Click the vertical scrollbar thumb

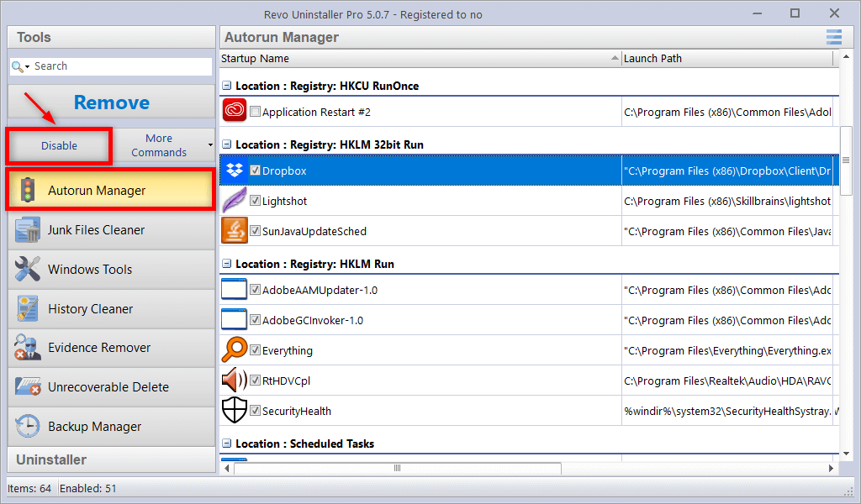point(846,160)
